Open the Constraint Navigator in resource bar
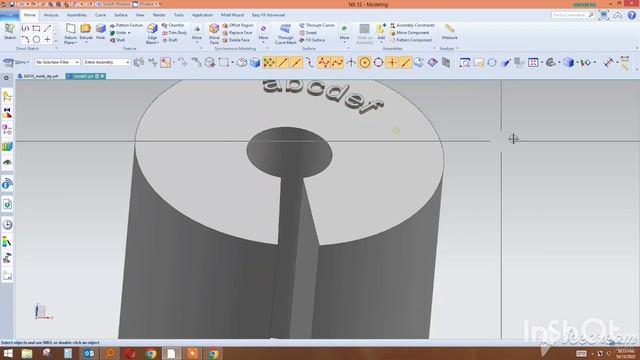 tap(7, 113)
